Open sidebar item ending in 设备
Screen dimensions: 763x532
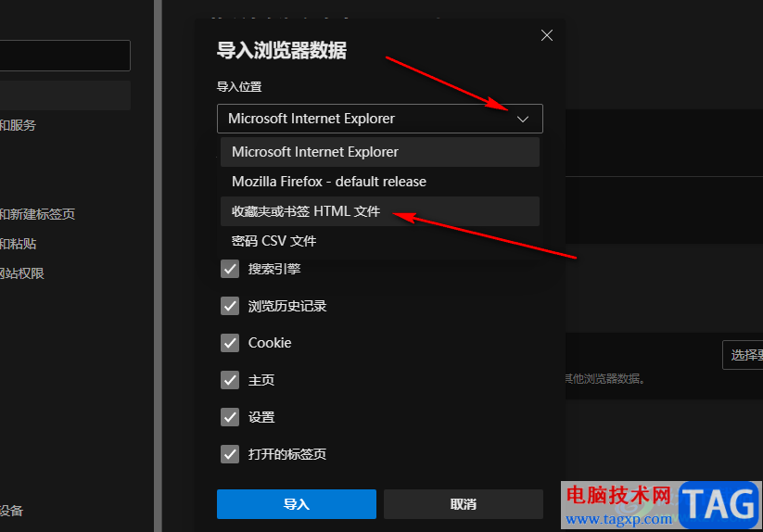[x=12, y=511]
